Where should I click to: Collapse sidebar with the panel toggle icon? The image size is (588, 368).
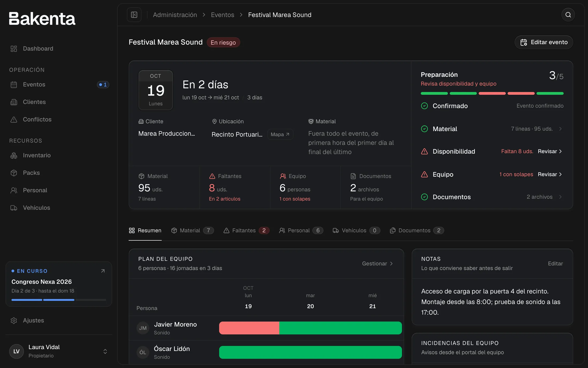coord(134,15)
